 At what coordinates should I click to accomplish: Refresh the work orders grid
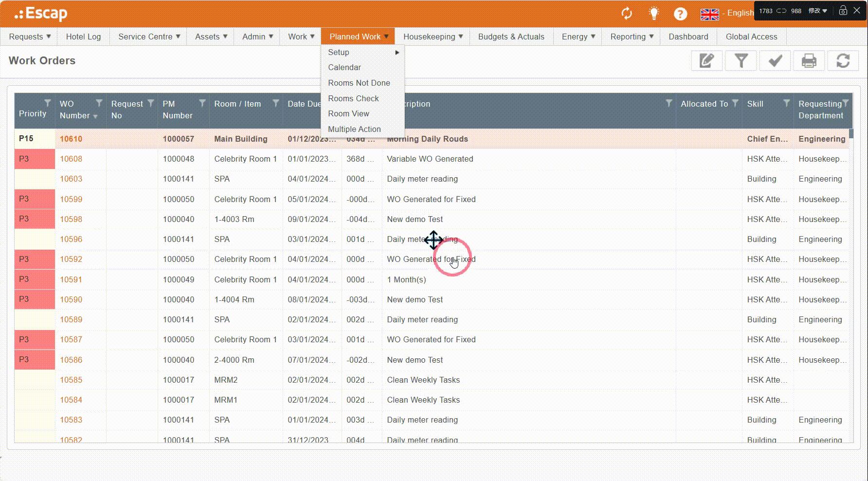(843, 61)
